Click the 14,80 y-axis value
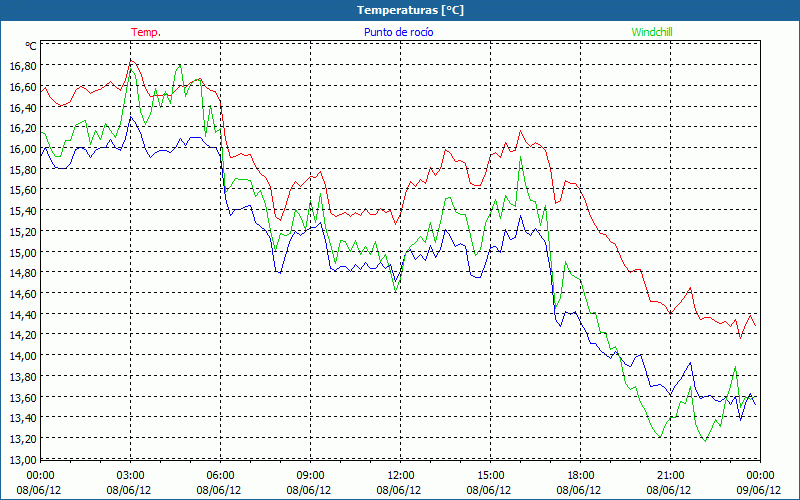Image resolution: width=800 pixels, height=500 pixels. 23,273
